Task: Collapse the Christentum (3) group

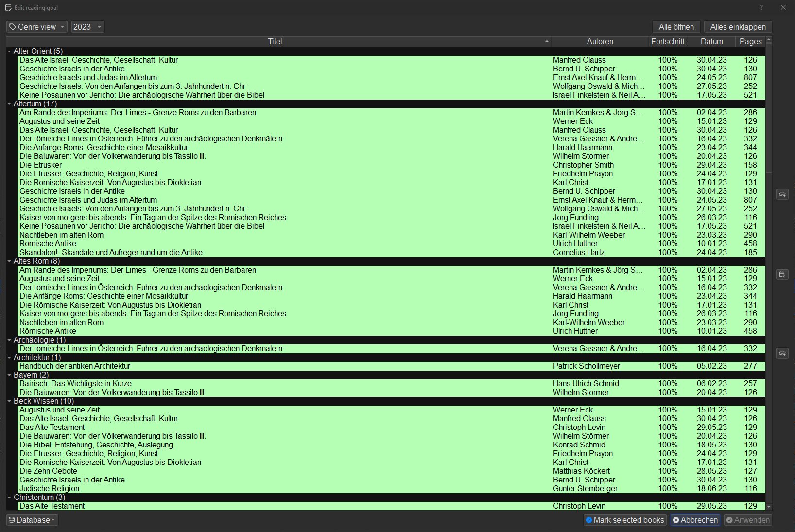Action: 9,497
